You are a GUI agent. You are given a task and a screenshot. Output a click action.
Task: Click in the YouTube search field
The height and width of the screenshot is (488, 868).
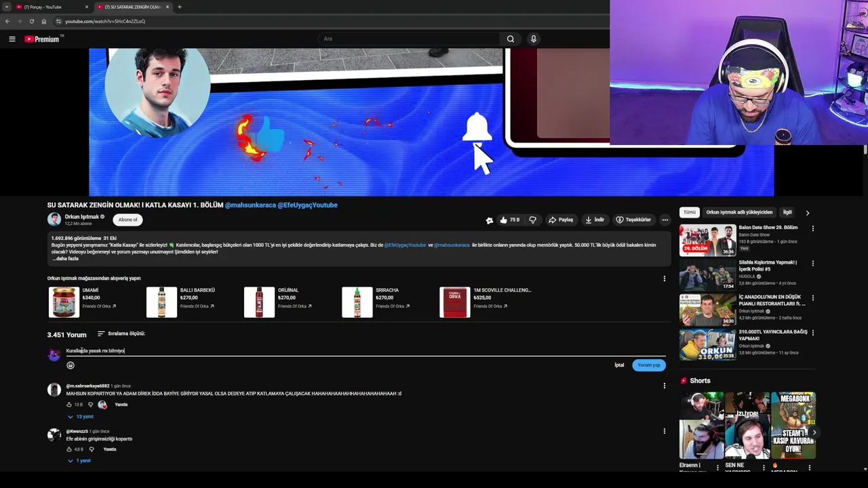click(410, 39)
